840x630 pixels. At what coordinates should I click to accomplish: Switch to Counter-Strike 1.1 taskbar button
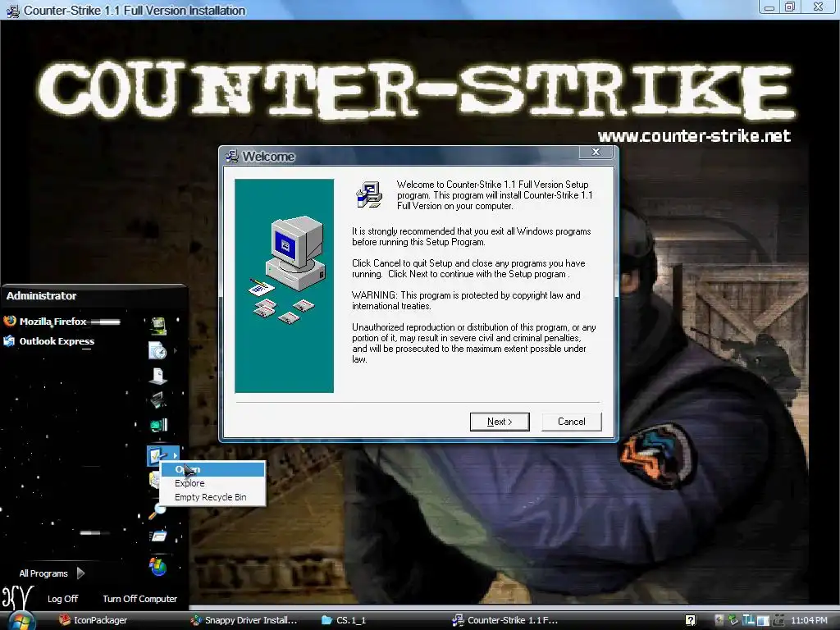pyautogui.click(x=504, y=620)
